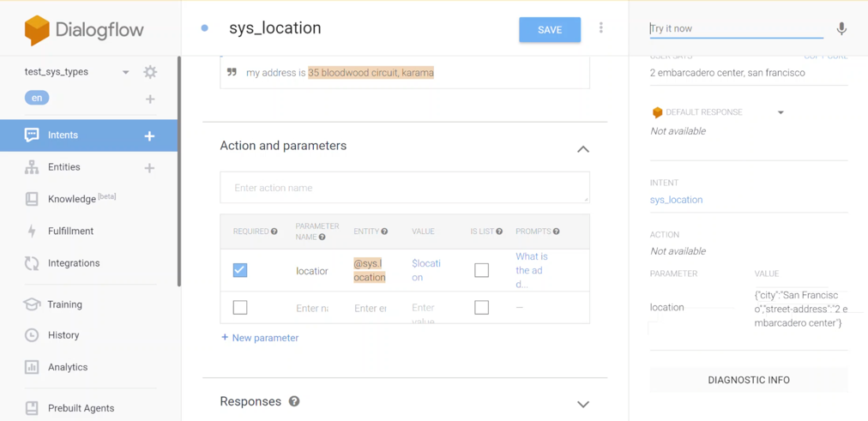Edit the intent name sys_location
This screenshot has width=868, height=421.
[x=275, y=28]
